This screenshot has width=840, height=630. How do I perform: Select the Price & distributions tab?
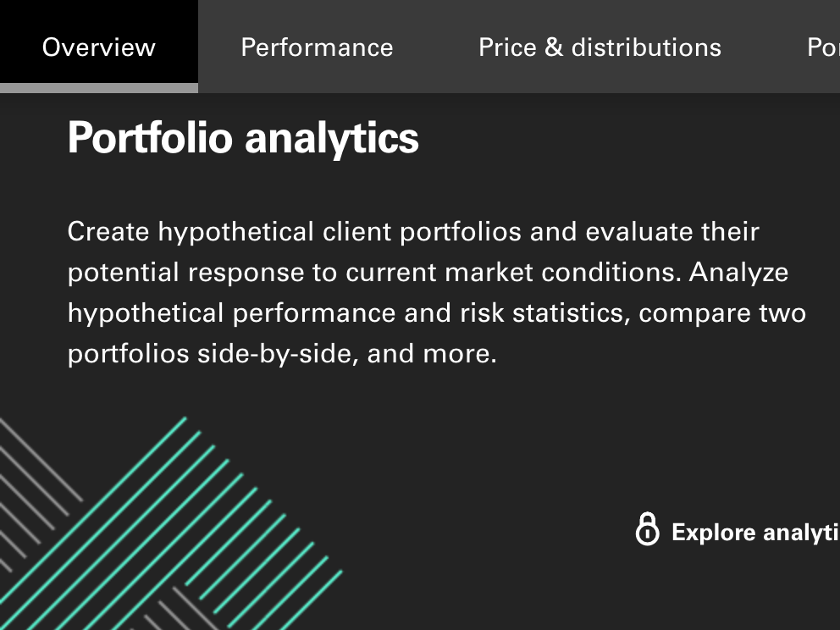[600, 47]
